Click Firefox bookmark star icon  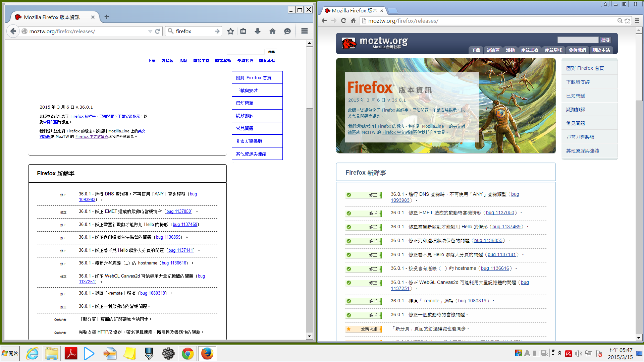coord(230,31)
